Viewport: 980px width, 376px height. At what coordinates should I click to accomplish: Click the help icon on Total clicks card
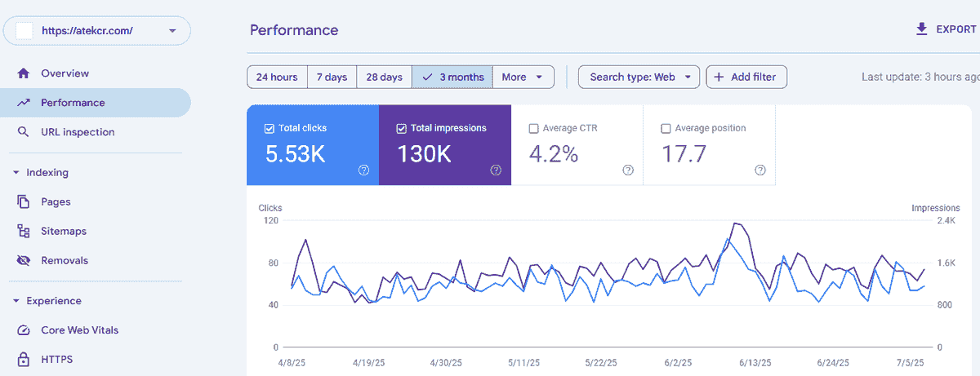(363, 170)
